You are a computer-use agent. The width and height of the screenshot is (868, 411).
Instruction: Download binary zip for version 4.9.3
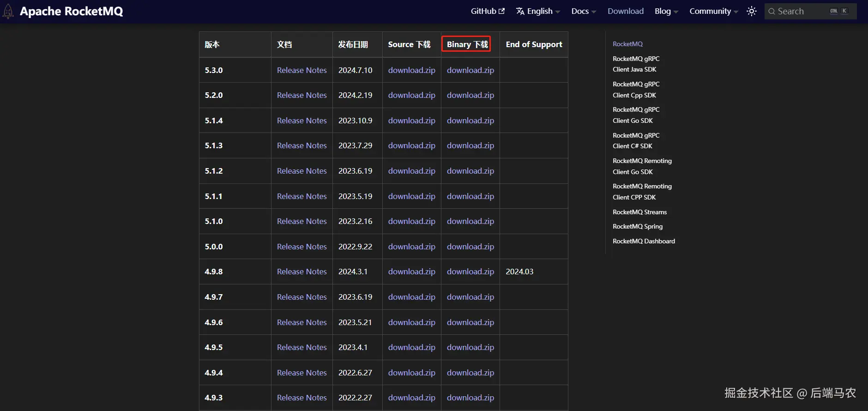[470, 398]
